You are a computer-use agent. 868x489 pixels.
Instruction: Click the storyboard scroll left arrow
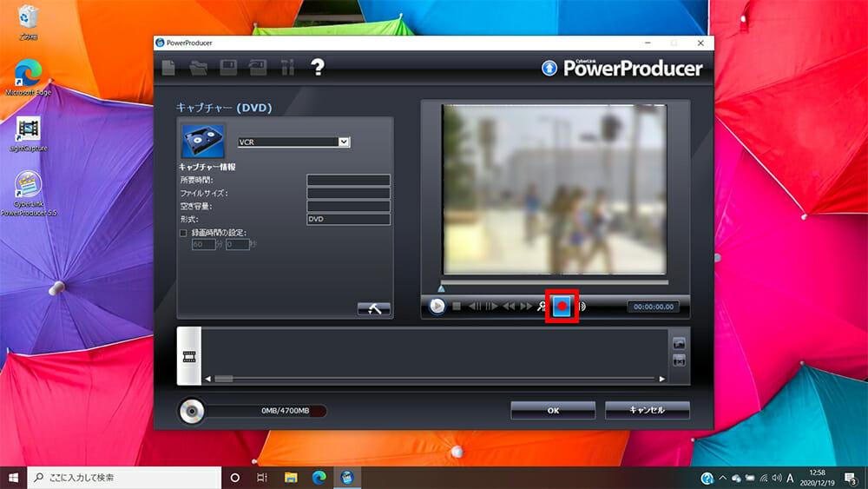click(x=208, y=379)
